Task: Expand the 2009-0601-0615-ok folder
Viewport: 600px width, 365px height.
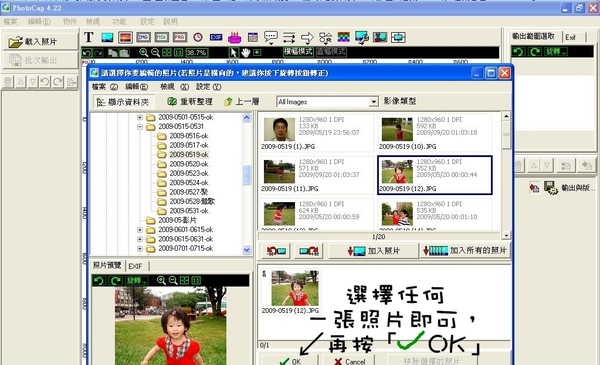Action: [140, 230]
